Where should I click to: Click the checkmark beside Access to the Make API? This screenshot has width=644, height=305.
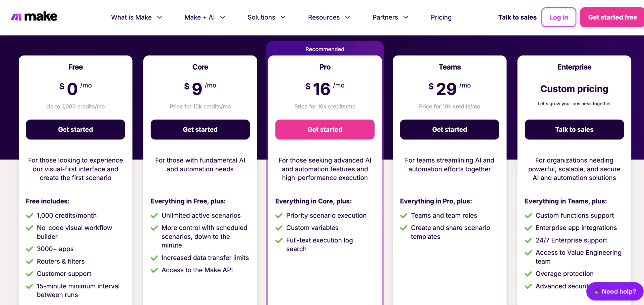pyautogui.click(x=154, y=270)
